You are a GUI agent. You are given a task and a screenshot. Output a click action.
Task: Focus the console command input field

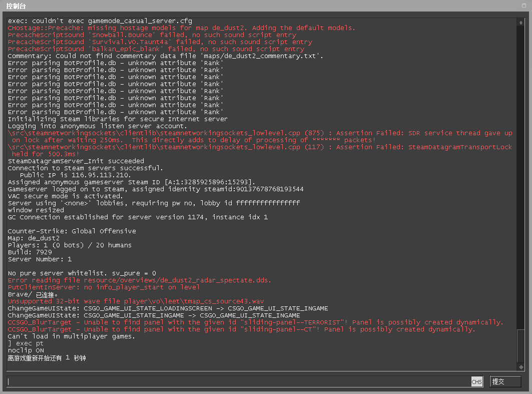click(x=238, y=381)
